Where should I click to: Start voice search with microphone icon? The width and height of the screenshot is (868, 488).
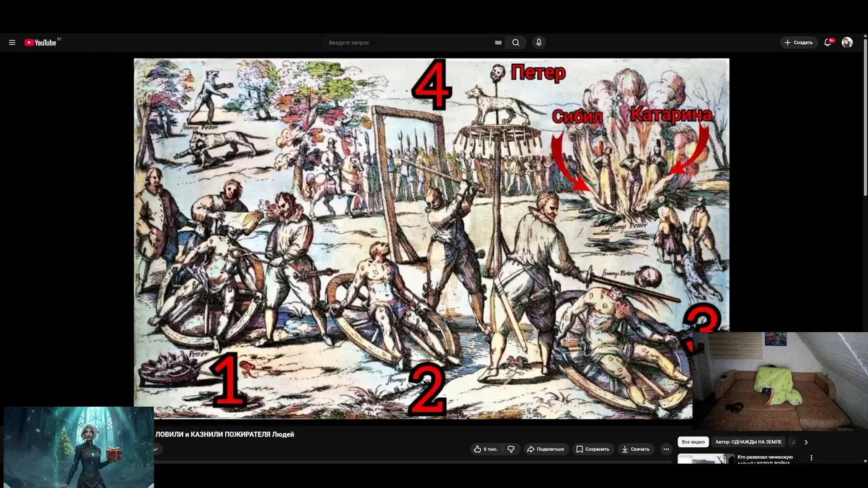(538, 43)
